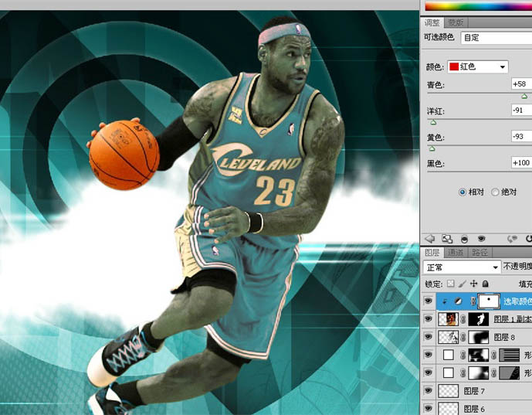This screenshot has height=415, width=532.
Task: Select the 图层 6 layer name
Action: [474, 409]
